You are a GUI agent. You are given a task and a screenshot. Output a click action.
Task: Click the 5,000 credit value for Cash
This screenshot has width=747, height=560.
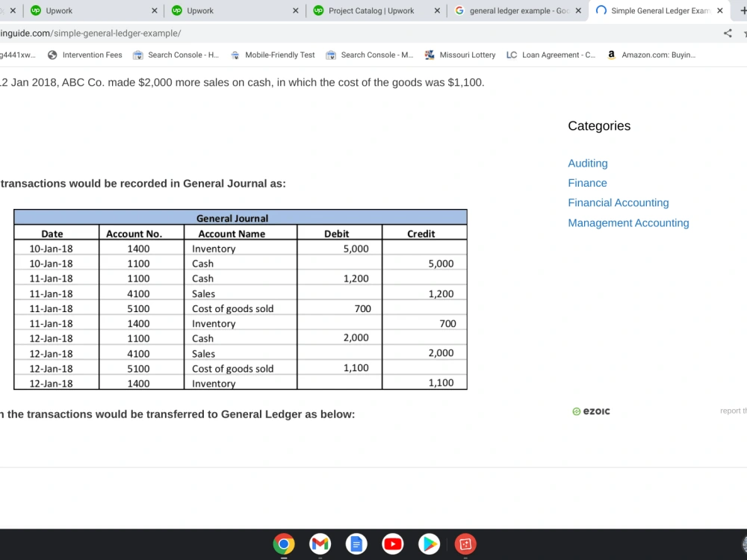pos(441,264)
